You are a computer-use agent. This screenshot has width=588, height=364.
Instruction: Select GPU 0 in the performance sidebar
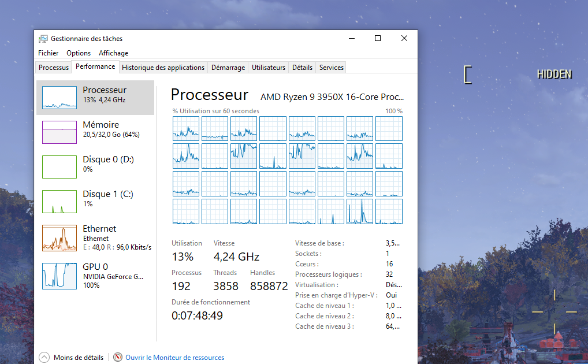pos(95,276)
